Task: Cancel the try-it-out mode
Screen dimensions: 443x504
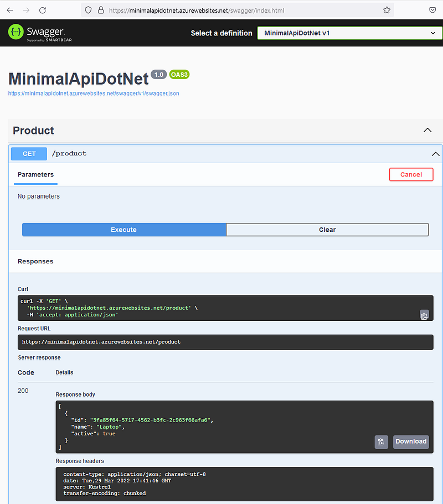Action: (411, 174)
